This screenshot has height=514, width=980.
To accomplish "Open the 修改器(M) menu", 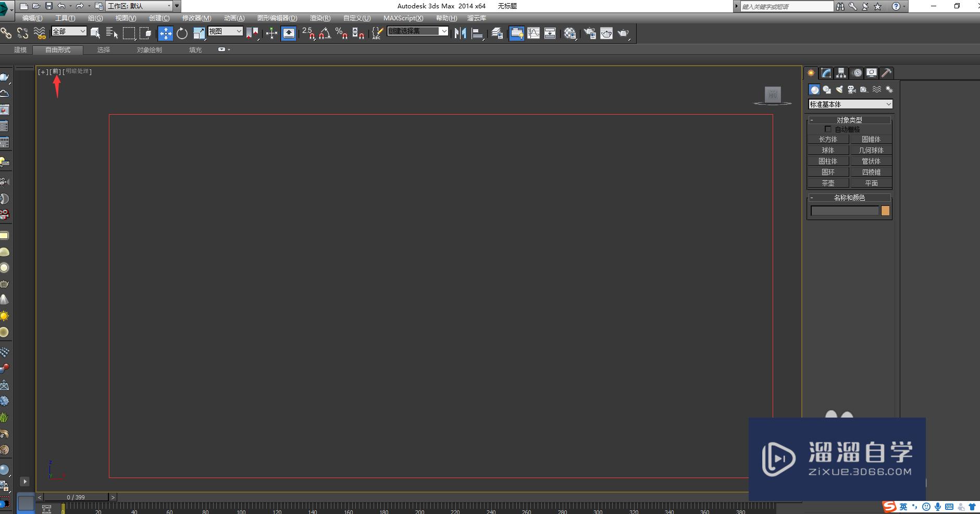I will pyautogui.click(x=196, y=18).
